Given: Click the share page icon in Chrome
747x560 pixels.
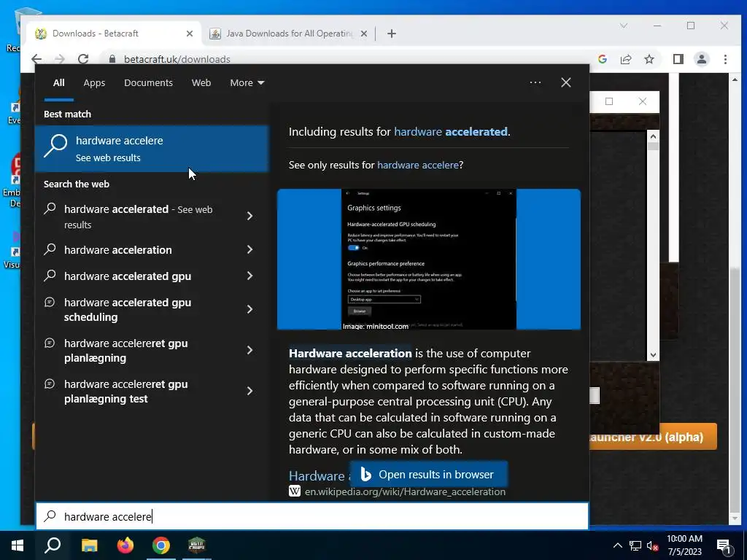Looking at the screenshot, I should [626, 59].
